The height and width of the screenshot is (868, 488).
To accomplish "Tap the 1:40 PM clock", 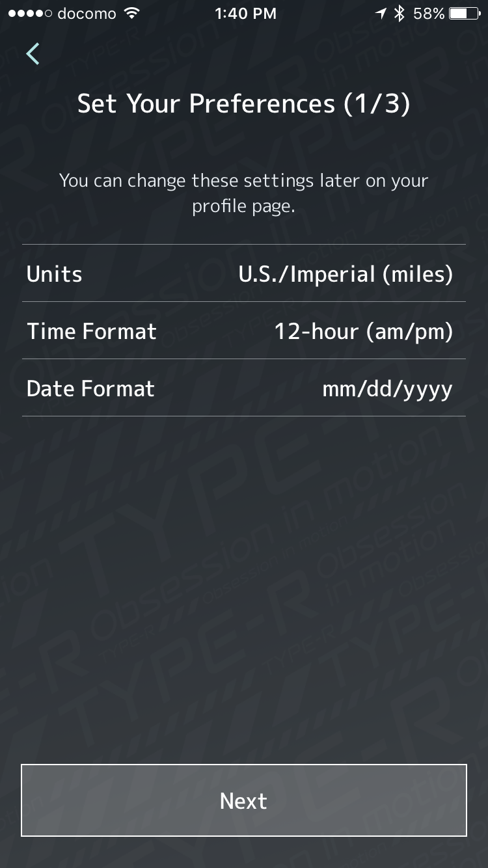I will click(245, 14).
